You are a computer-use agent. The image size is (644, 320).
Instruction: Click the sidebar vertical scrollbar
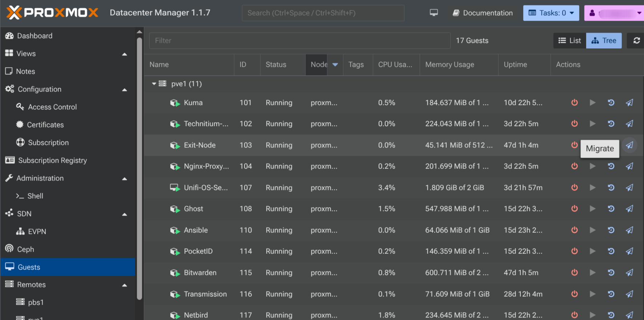(x=140, y=169)
